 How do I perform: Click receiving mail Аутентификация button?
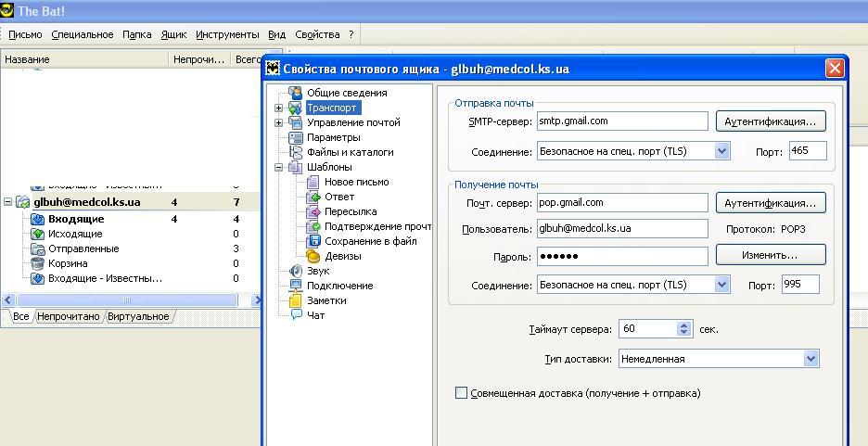[x=771, y=203]
